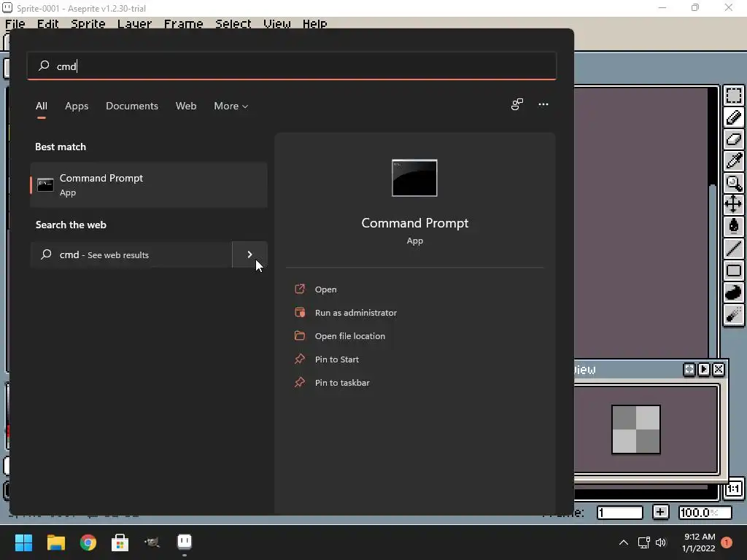Select the Rectangular Marquee tool in Aseprite
The height and width of the screenshot is (560, 747).
(734, 96)
